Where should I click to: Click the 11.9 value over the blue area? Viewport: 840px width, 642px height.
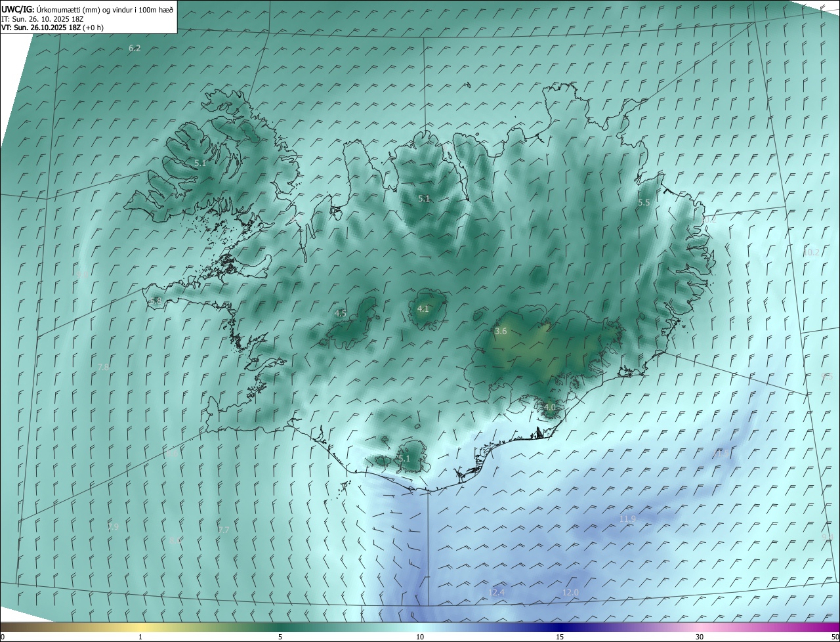pyautogui.click(x=628, y=519)
